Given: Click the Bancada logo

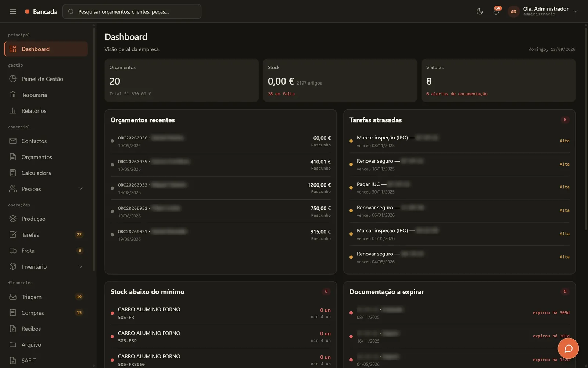Looking at the screenshot, I should pyautogui.click(x=41, y=11).
